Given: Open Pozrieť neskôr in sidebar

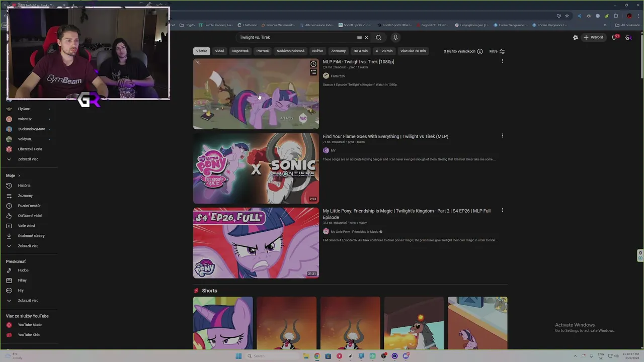Looking at the screenshot, I should coord(29,206).
